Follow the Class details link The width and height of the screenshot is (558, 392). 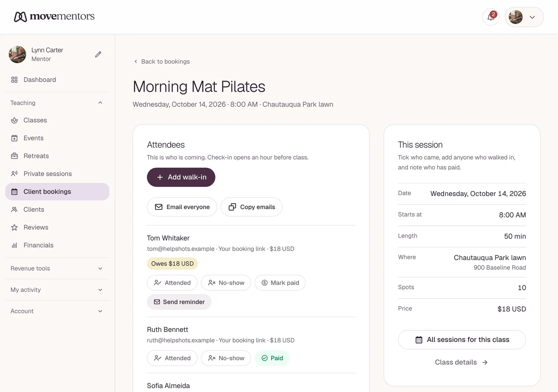(x=461, y=362)
